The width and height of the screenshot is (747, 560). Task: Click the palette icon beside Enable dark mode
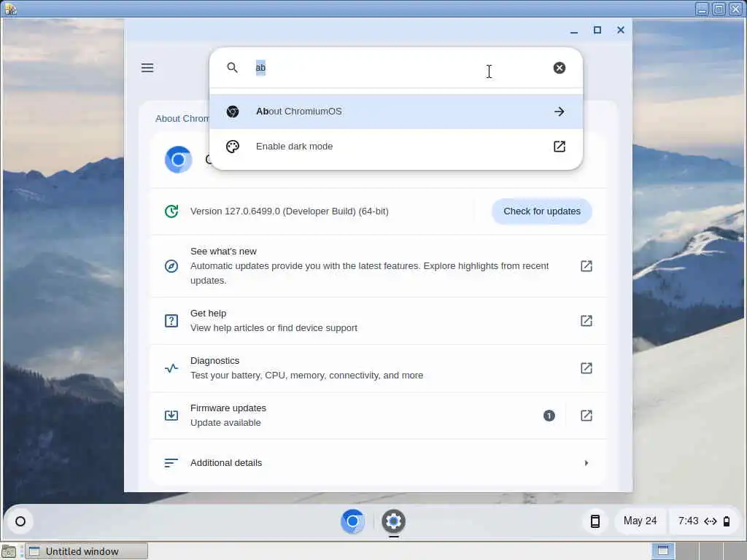(x=233, y=146)
